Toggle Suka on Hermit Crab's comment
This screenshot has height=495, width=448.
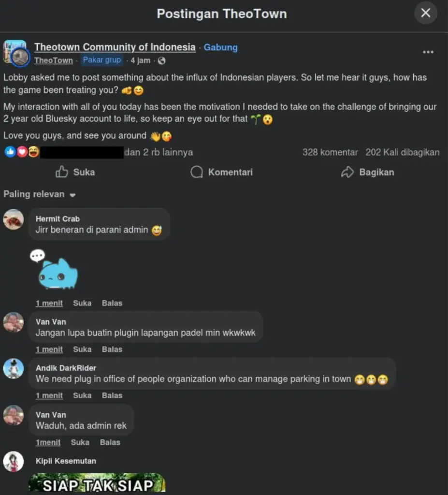click(x=82, y=303)
